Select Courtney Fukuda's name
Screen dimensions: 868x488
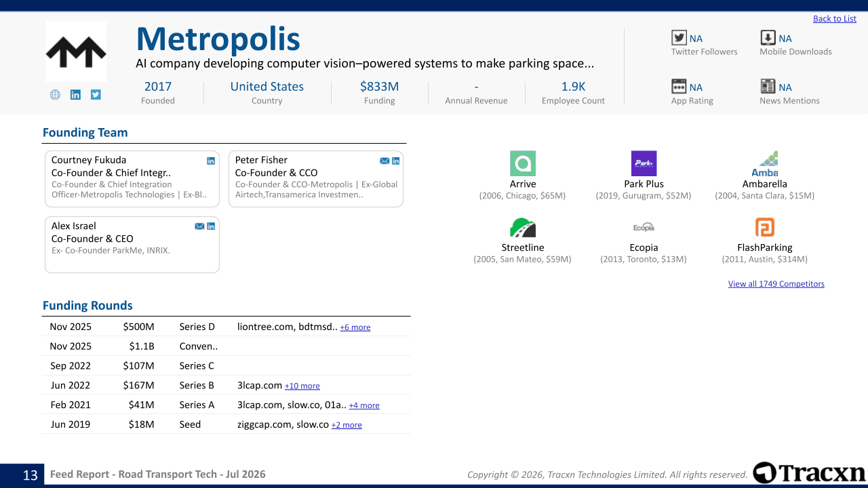[x=89, y=160]
